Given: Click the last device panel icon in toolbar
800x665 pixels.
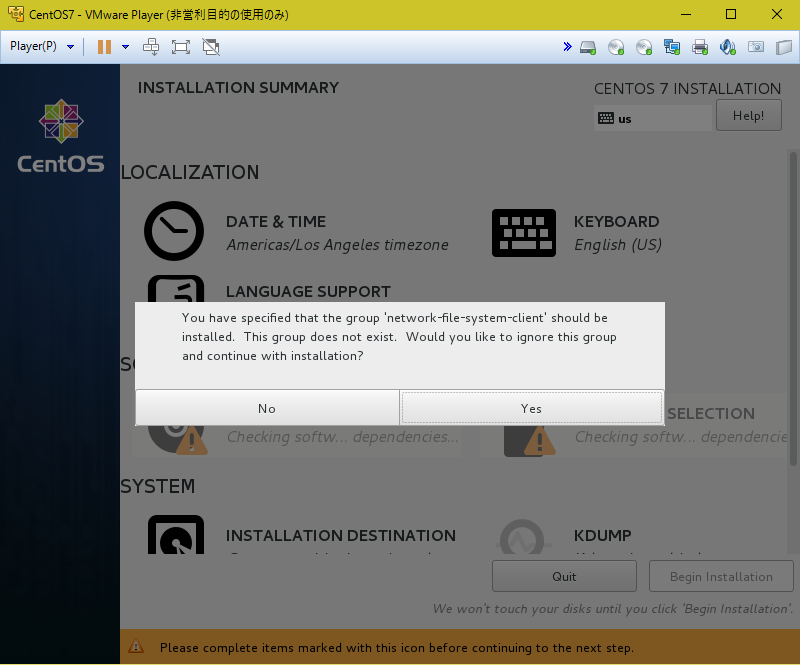Looking at the screenshot, I should tap(784, 47).
